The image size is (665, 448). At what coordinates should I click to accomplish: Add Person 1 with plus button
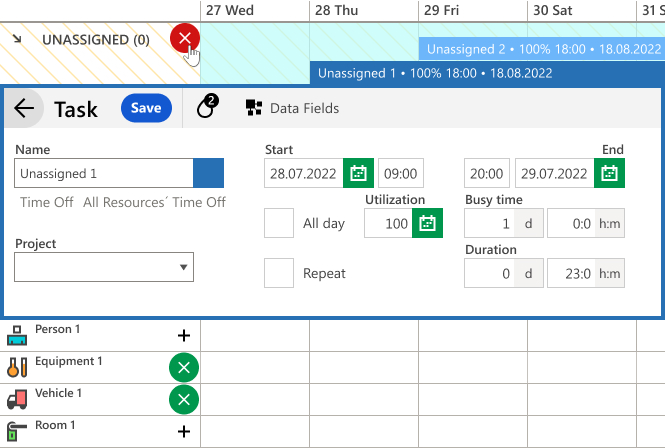[x=184, y=336]
